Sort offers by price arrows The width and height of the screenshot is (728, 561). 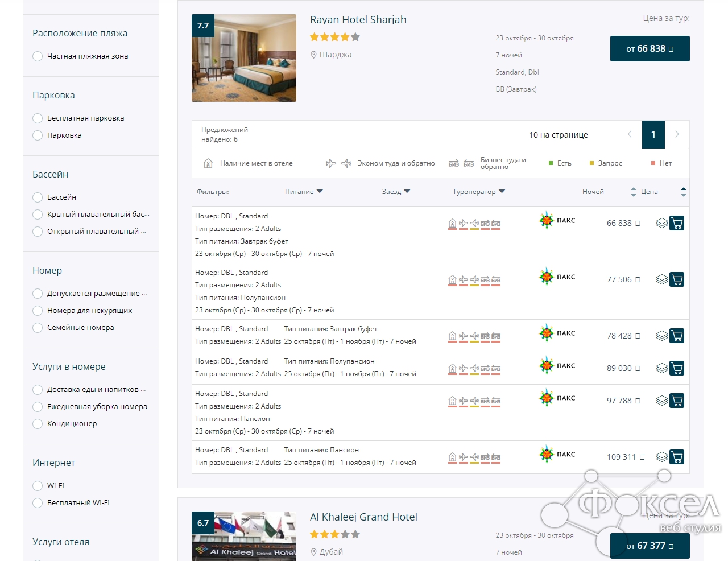coord(684,192)
